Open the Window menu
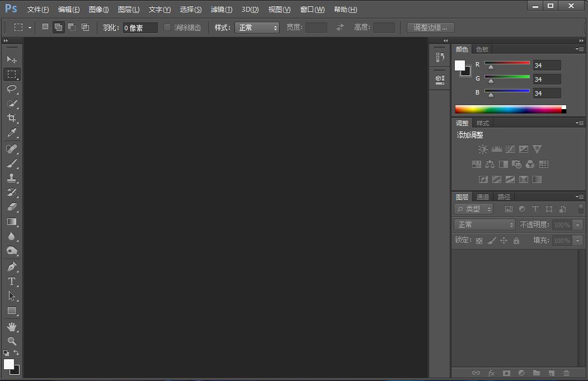 (312, 10)
